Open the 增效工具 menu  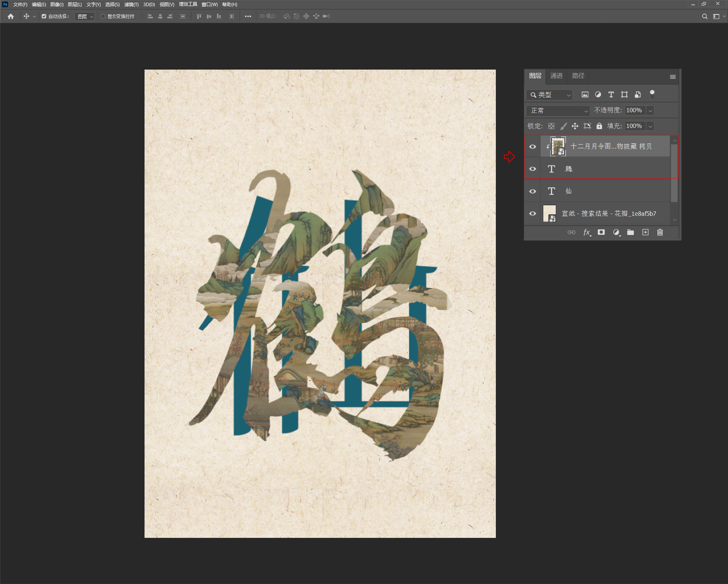[188, 4]
